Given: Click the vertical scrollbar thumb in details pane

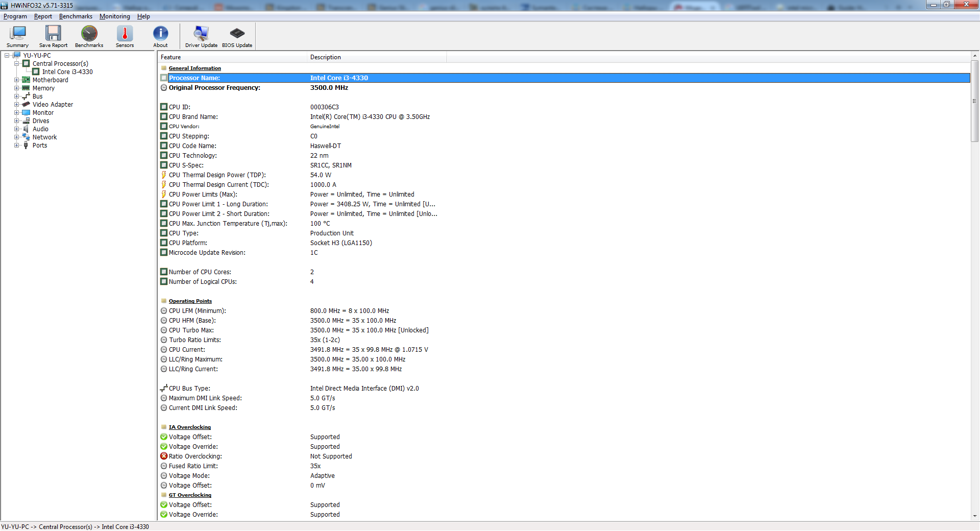Looking at the screenshot, I should [975, 101].
